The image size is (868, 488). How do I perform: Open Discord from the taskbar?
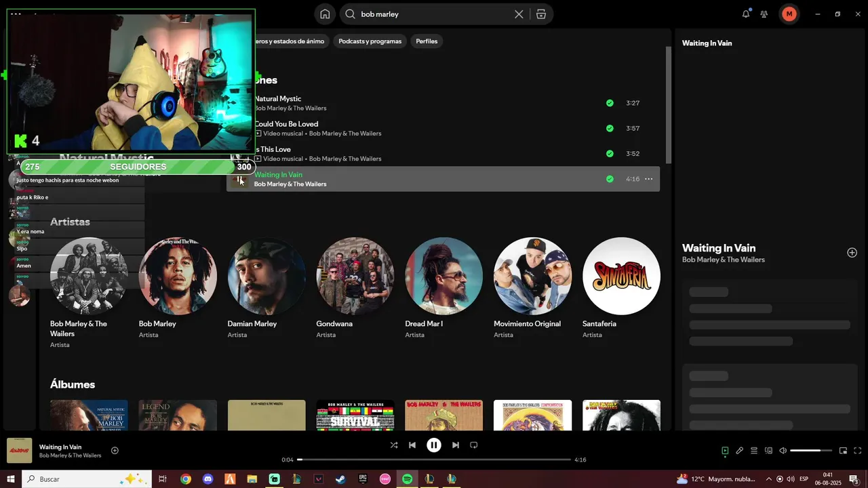pos(208,479)
